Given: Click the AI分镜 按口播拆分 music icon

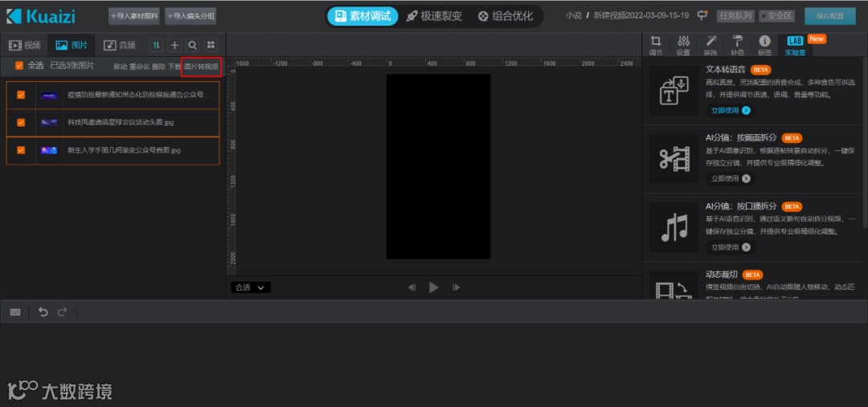Looking at the screenshot, I should pos(674,228).
